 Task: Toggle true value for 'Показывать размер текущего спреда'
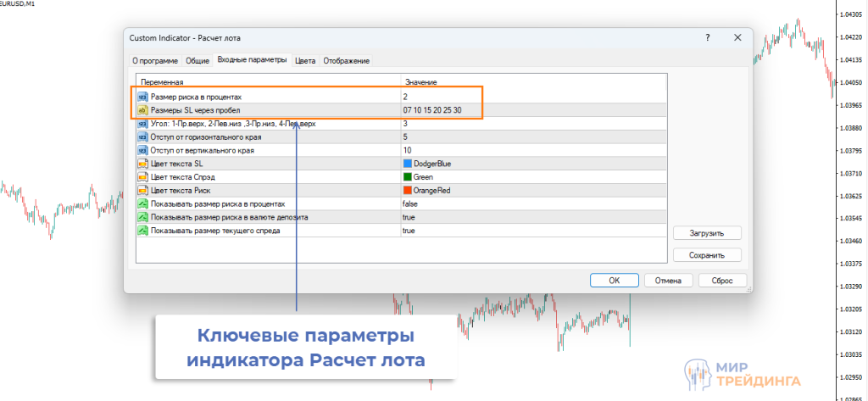(409, 231)
